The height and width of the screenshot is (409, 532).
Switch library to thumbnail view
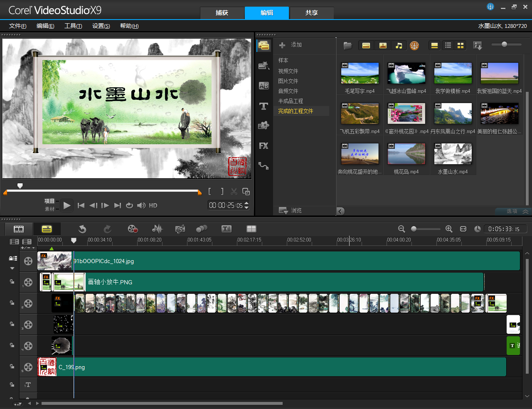461,46
